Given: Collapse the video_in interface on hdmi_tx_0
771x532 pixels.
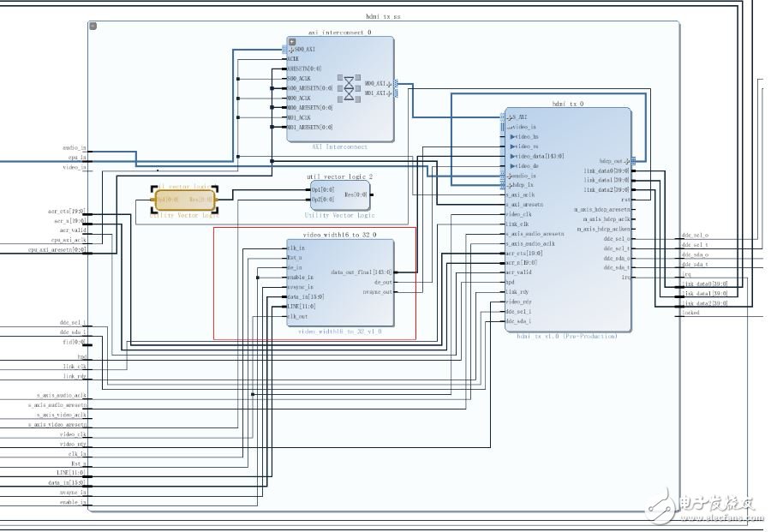Looking at the screenshot, I should pos(510,127).
